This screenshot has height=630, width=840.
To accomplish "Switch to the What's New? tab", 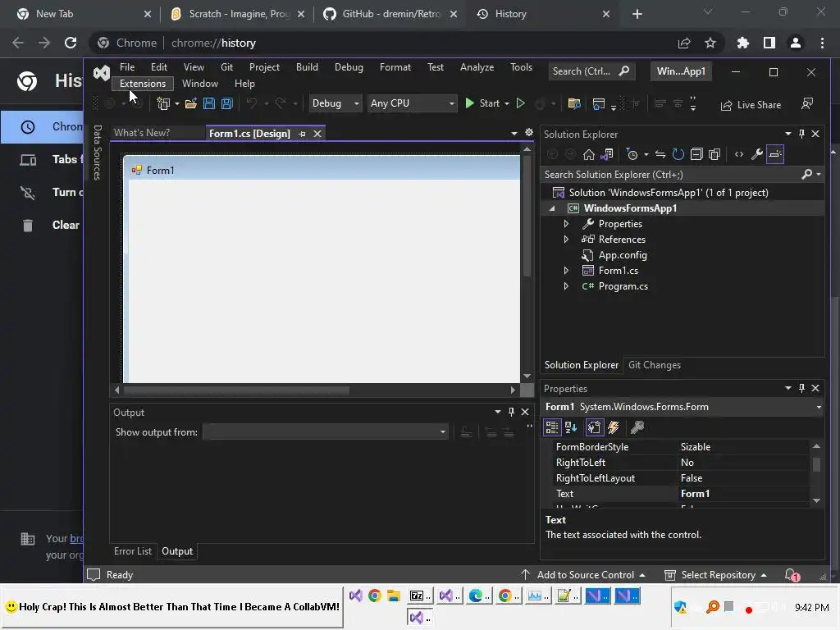I will [142, 133].
